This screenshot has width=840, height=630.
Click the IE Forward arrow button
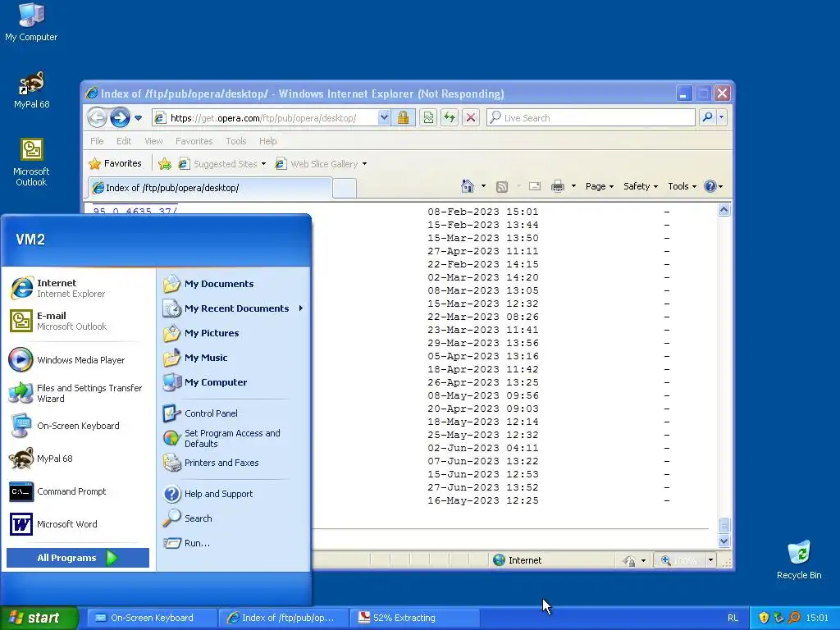click(x=120, y=117)
